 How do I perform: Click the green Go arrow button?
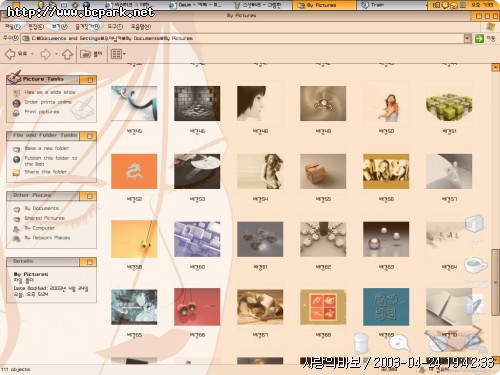479,38
